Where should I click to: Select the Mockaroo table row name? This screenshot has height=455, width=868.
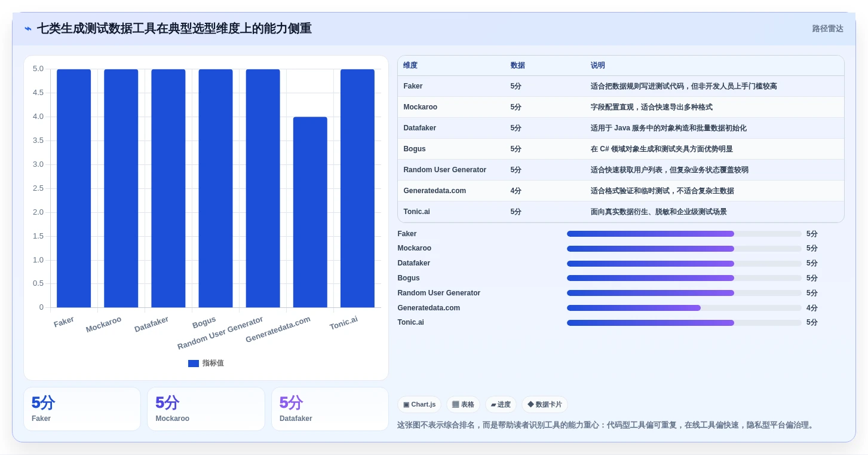[x=420, y=107]
